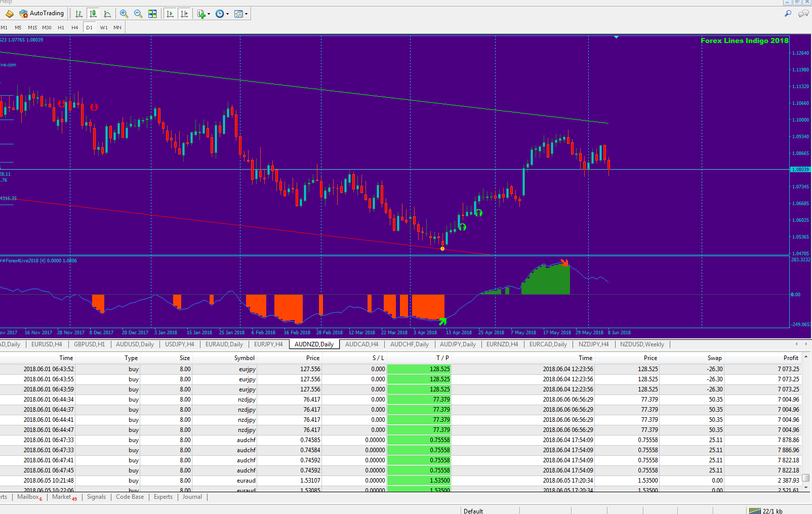
Task: Switch chart to line chart mode
Action: click(x=107, y=14)
